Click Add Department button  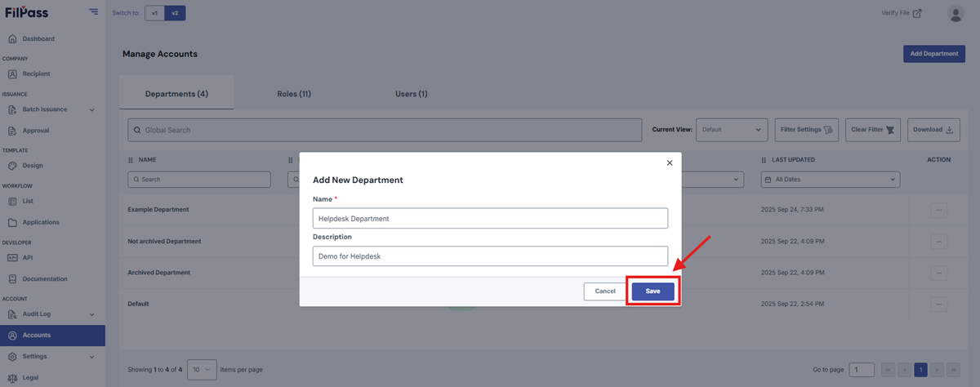[933, 54]
